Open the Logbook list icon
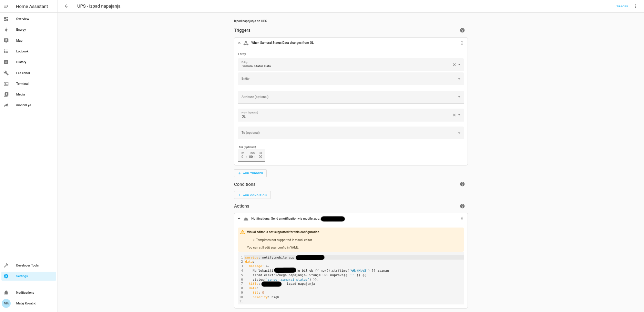The height and width of the screenshot is (312, 644). [x=6, y=51]
